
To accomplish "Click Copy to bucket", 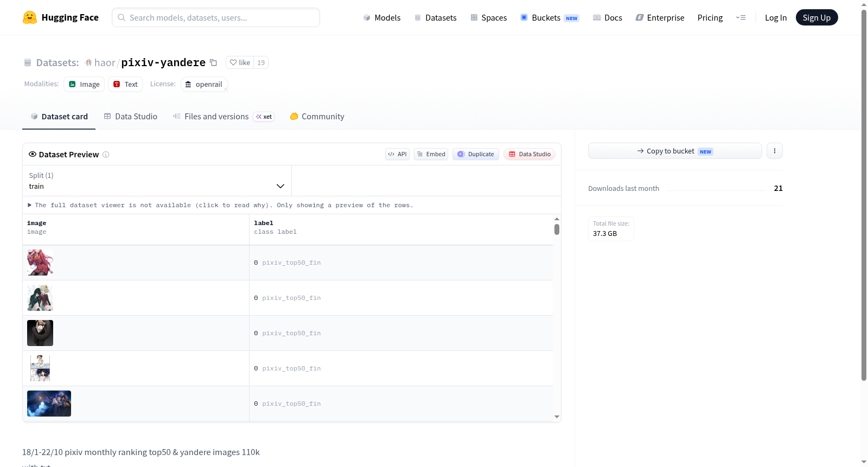I will click(x=675, y=151).
